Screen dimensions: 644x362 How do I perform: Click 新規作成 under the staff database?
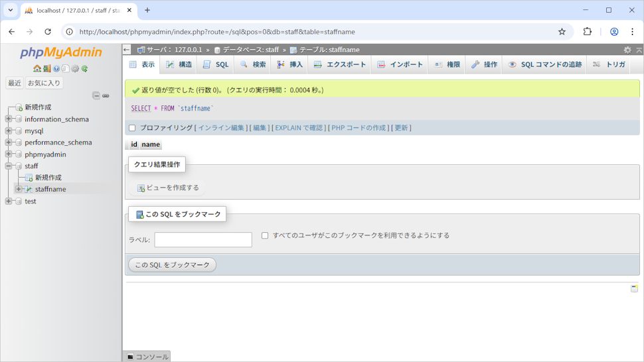pyautogui.click(x=48, y=178)
